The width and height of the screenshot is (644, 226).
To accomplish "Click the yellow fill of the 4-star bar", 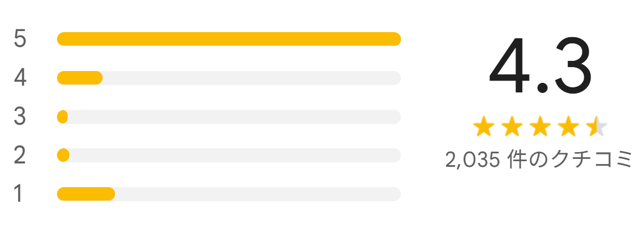I will 80,78.
